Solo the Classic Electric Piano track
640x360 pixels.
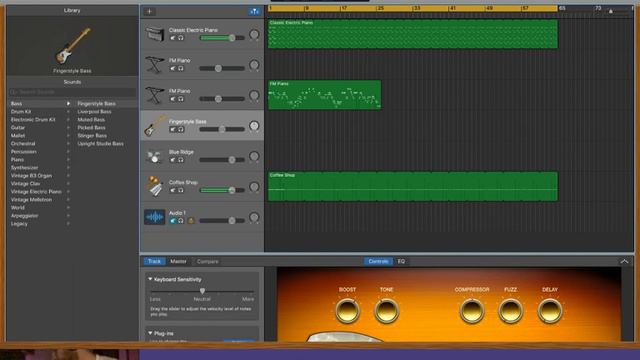tap(180, 38)
